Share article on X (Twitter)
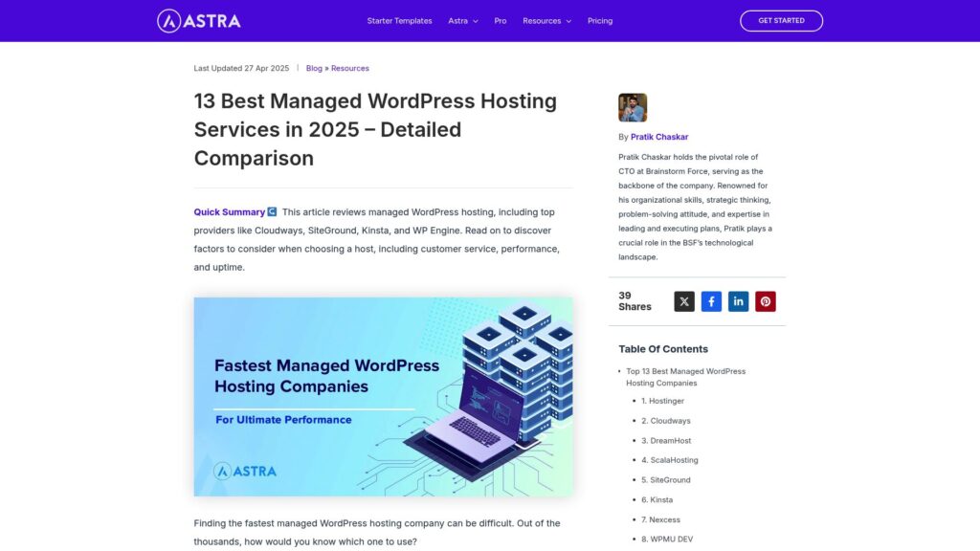 683,301
